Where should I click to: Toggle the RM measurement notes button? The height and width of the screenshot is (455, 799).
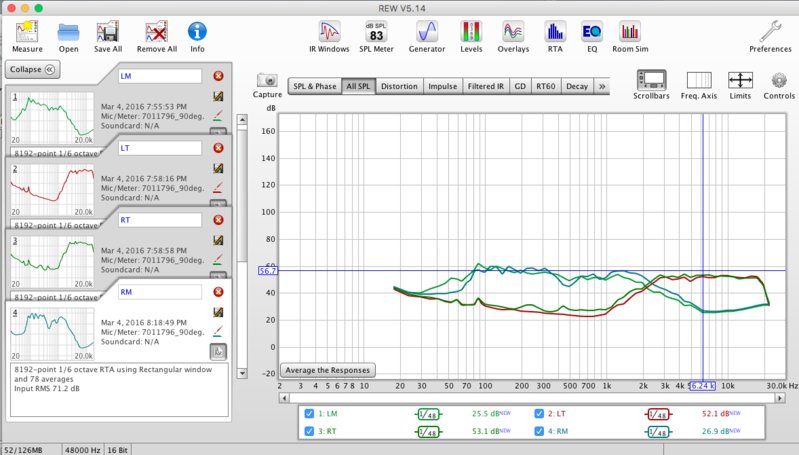(218, 352)
